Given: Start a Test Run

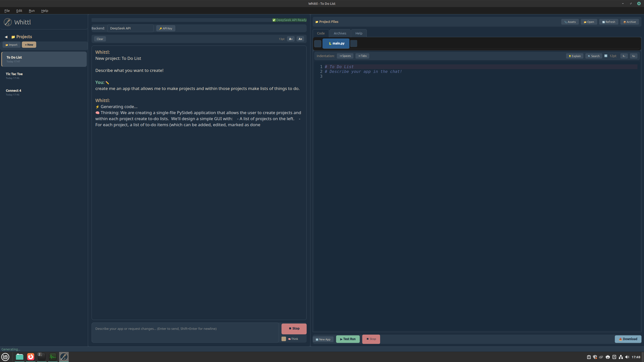Looking at the screenshot, I should pyautogui.click(x=348, y=339).
